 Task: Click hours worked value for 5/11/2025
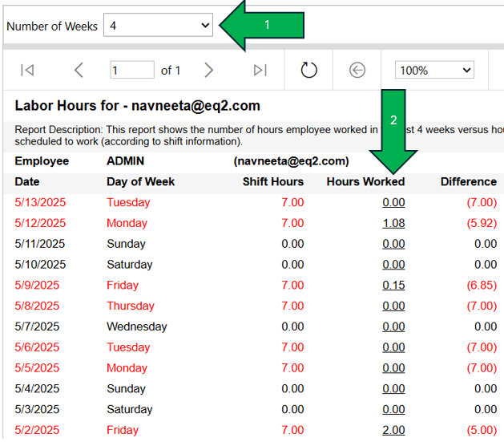(x=393, y=244)
